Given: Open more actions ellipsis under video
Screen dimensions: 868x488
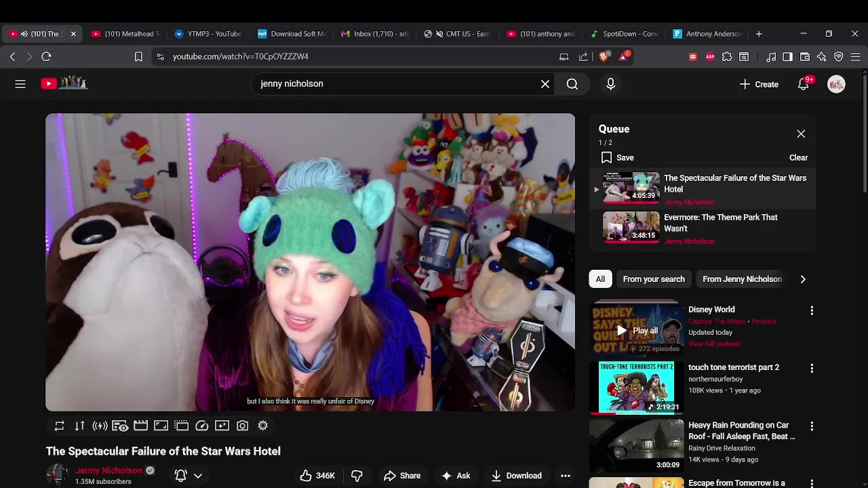Looking at the screenshot, I should [x=565, y=476].
